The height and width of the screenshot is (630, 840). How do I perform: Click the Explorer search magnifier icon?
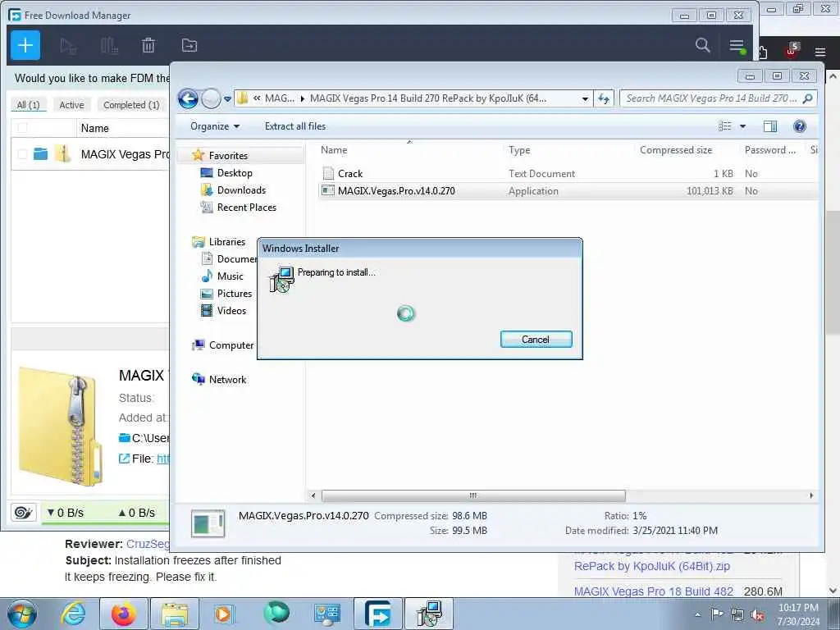pos(808,98)
